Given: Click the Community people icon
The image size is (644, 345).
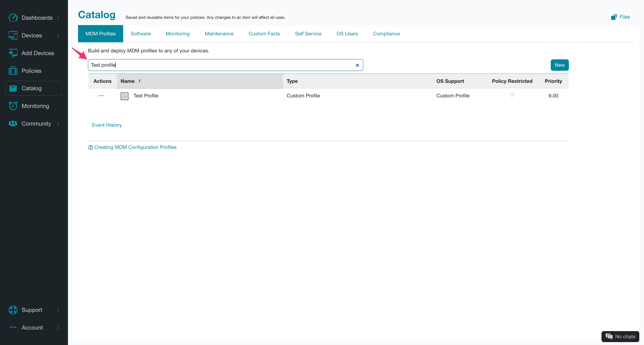Looking at the screenshot, I should [13, 123].
